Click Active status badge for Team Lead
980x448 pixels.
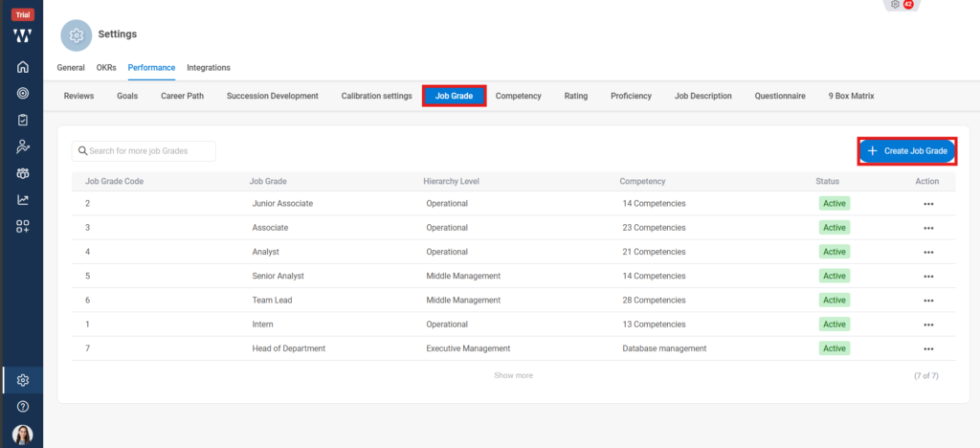coord(835,301)
